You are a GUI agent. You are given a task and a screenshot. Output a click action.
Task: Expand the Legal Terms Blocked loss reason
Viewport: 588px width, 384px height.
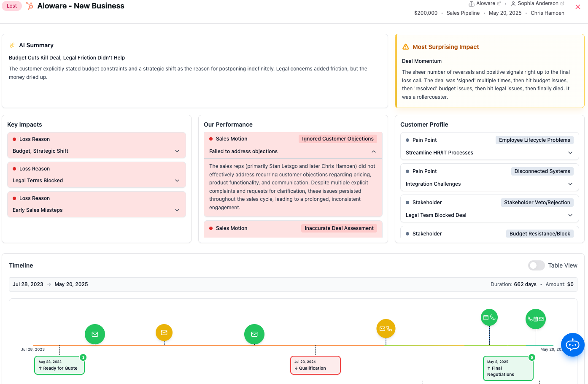(x=177, y=181)
